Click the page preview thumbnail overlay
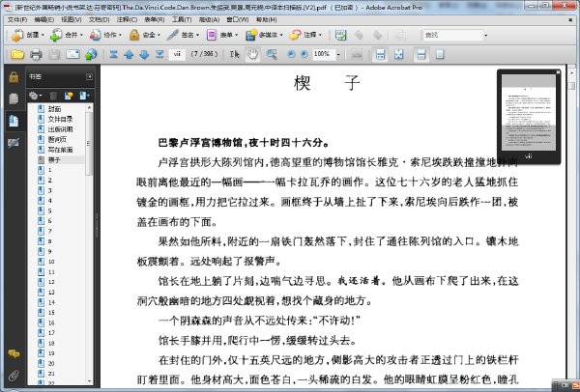Viewport: 580px width, 392px height. pyautogui.click(x=528, y=112)
